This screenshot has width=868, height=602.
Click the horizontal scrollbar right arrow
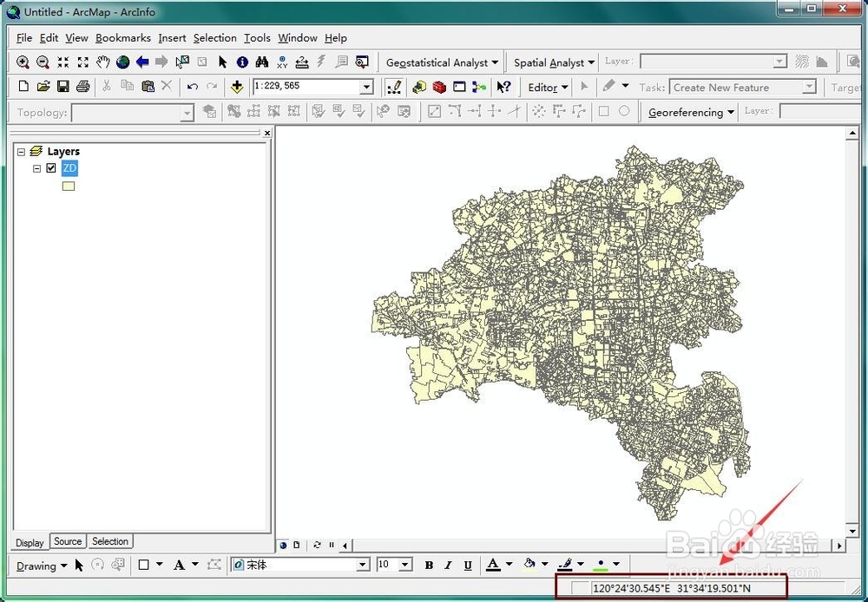click(x=839, y=545)
